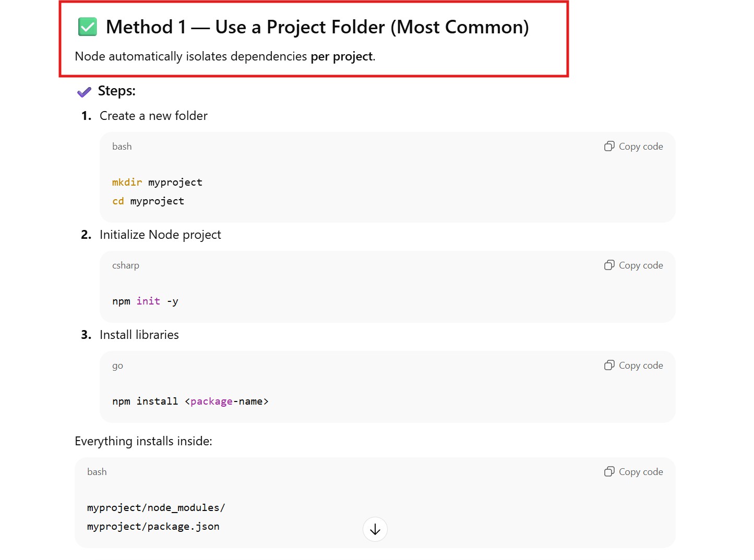The height and width of the screenshot is (560, 754).
Task: Click purple checkmark next to Steps
Action: click(84, 92)
